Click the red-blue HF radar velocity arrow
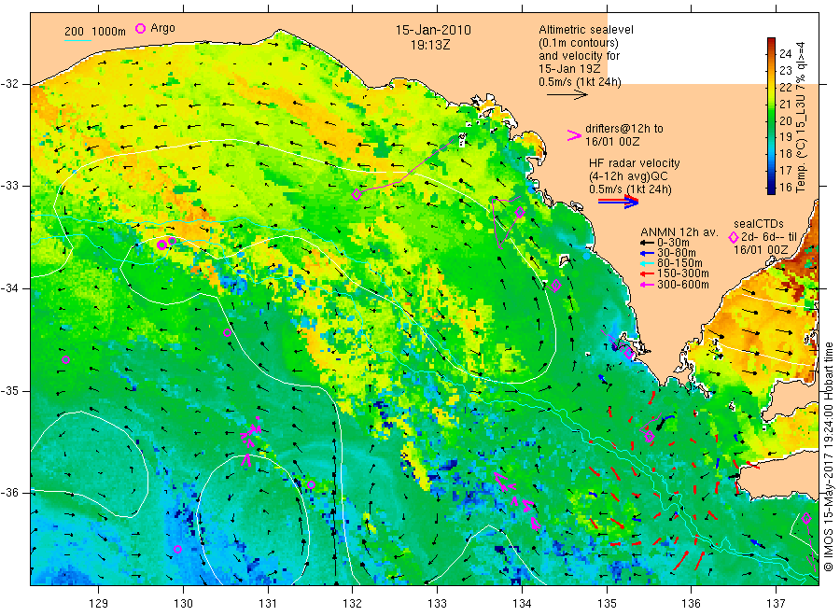The width and height of the screenshot is (840, 616). pyautogui.click(x=618, y=202)
